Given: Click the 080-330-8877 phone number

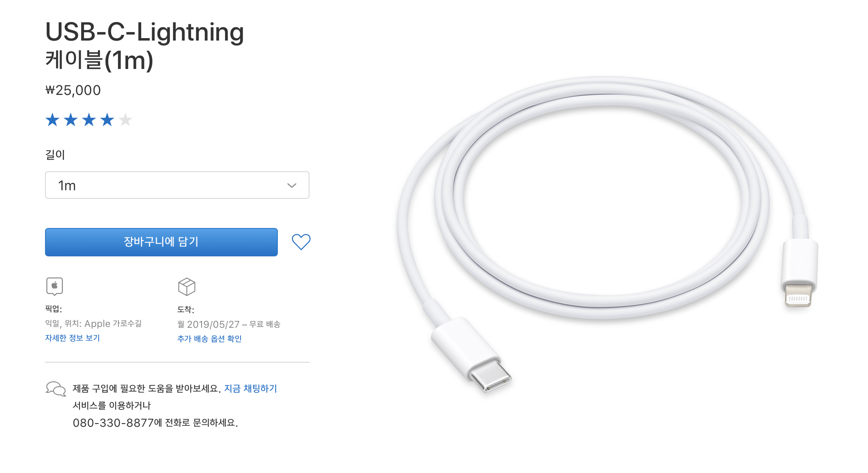Looking at the screenshot, I should point(113,423).
